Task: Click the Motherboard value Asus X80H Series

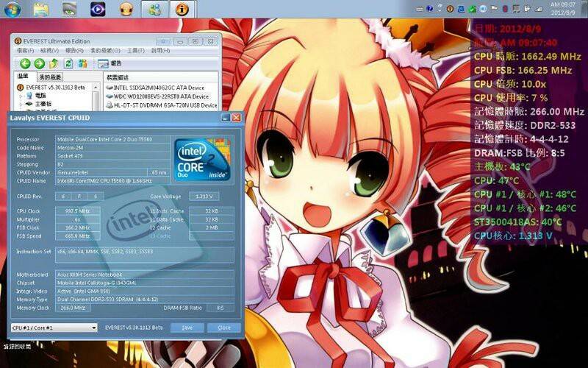Action: point(145,275)
